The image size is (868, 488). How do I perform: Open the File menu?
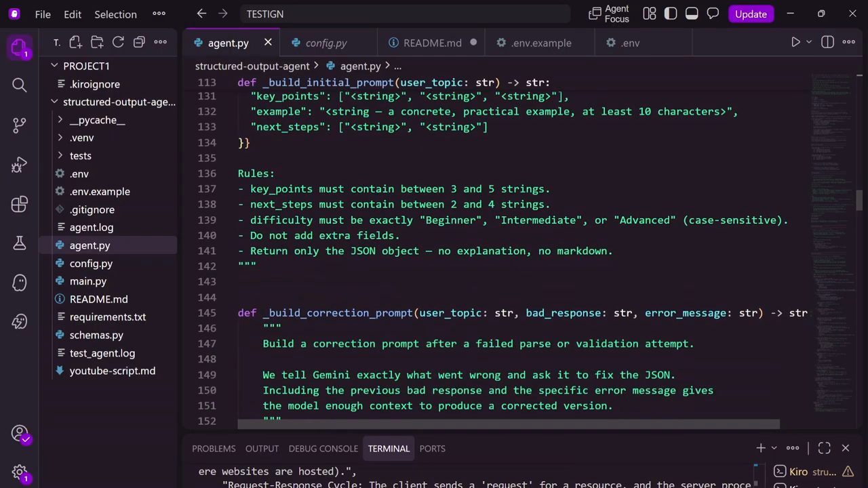[x=43, y=14]
